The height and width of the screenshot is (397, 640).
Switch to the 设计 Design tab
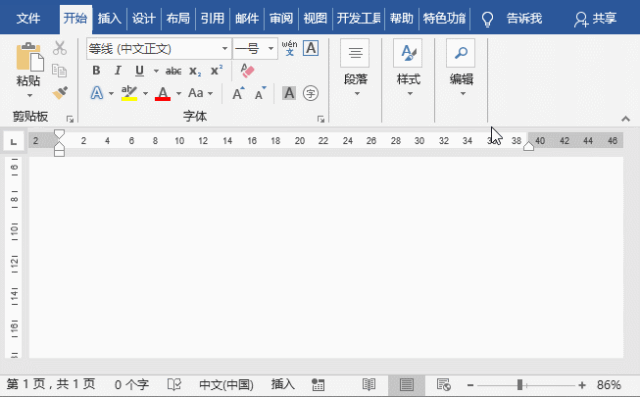click(144, 18)
